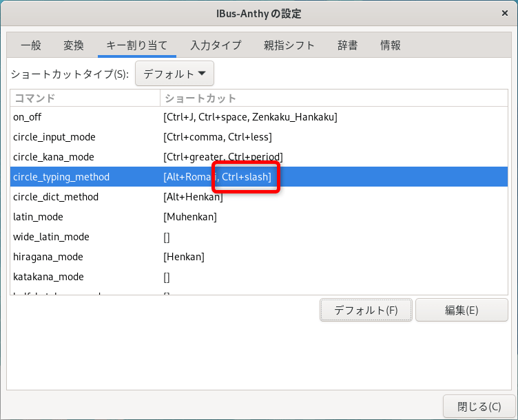
Task: Select the latin_mode row
Action: click(x=259, y=217)
